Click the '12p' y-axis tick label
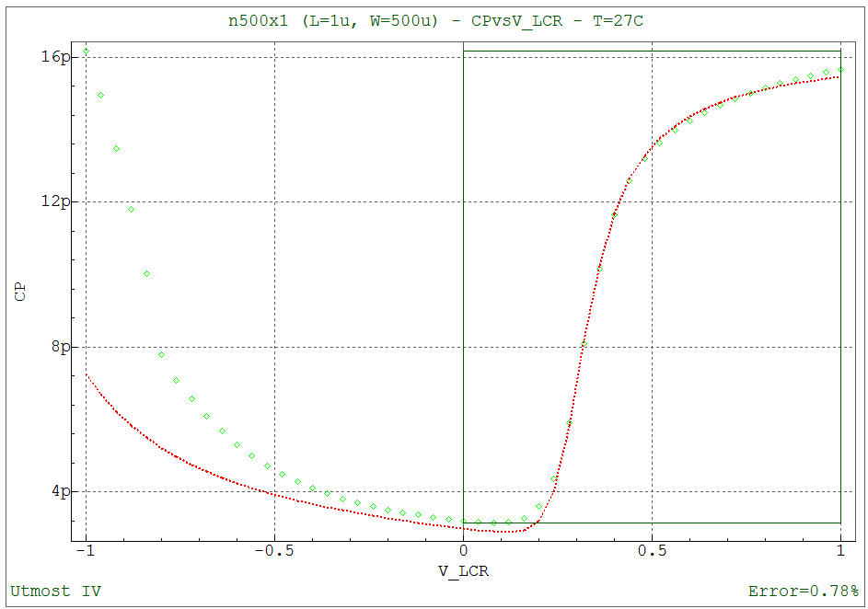 (x=55, y=201)
